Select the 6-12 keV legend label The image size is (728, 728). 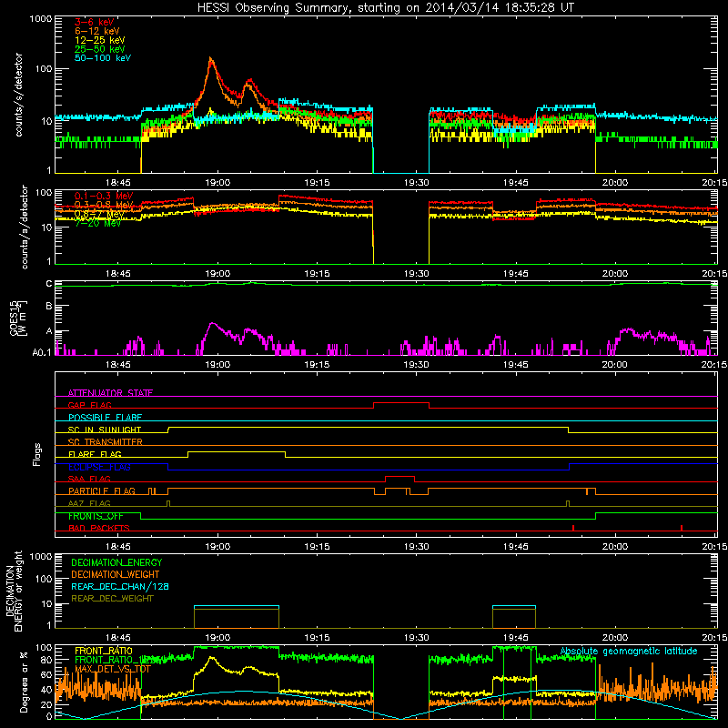[x=97, y=31]
